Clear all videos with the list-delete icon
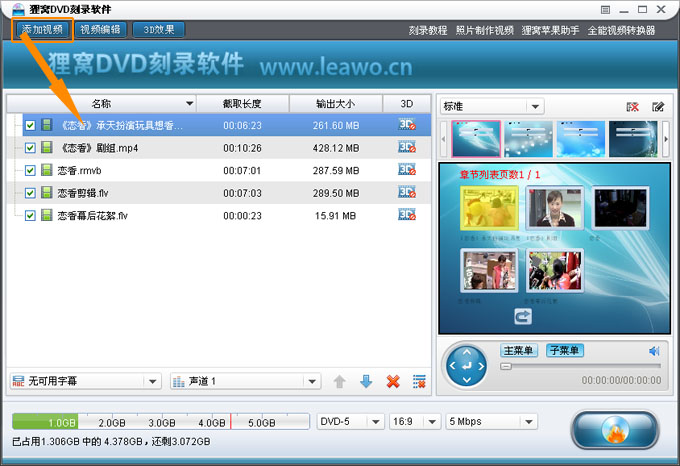 point(419,381)
